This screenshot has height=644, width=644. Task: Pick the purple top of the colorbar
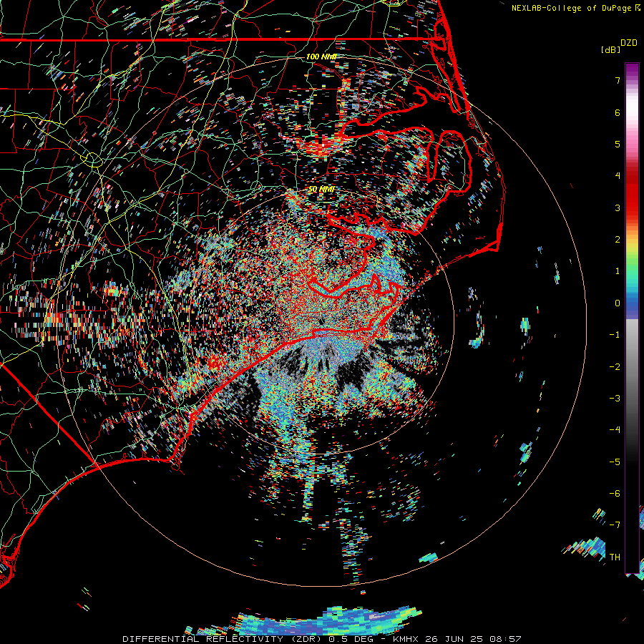click(632, 70)
